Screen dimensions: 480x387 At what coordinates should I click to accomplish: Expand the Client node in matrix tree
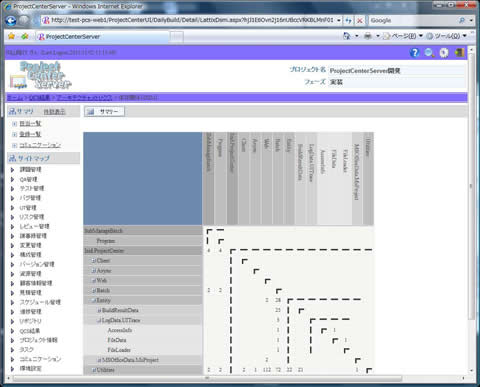point(94,261)
